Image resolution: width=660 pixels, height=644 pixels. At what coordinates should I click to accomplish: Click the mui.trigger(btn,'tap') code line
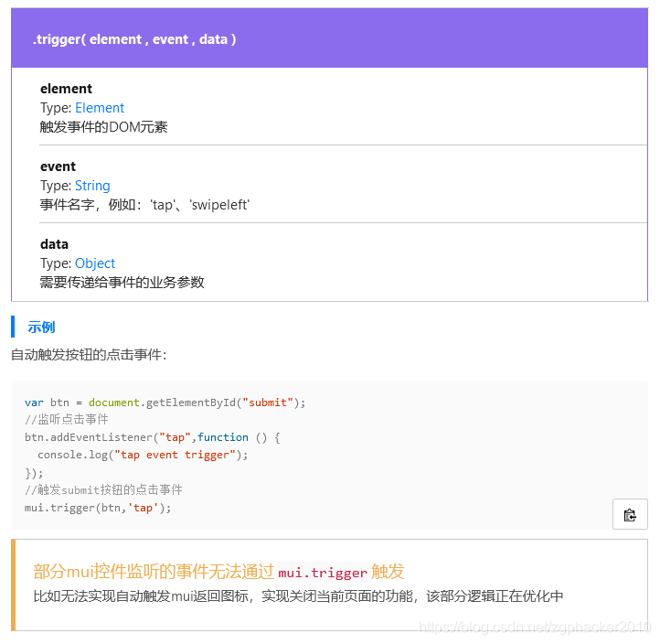(x=98, y=508)
